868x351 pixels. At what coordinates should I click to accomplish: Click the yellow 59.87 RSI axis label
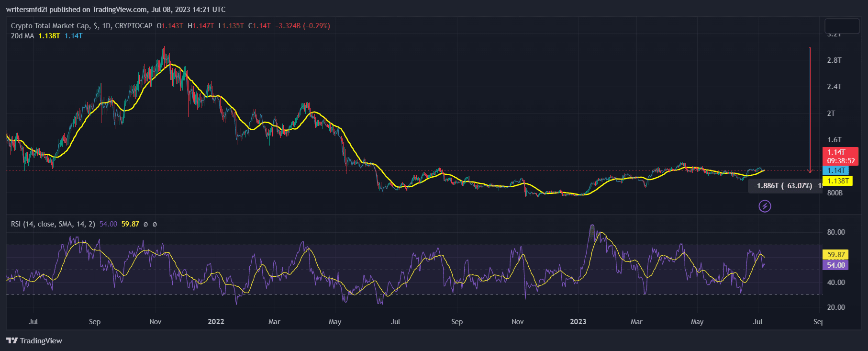pos(835,255)
